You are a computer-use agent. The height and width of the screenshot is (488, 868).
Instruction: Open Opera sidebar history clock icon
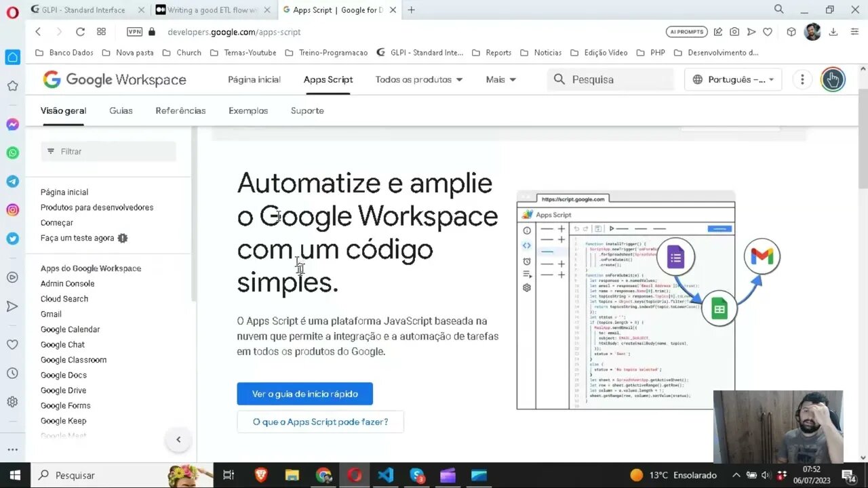pos(12,373)
